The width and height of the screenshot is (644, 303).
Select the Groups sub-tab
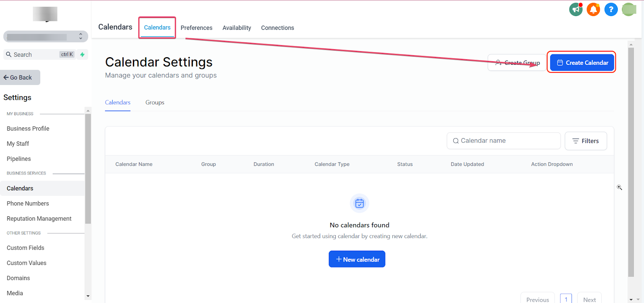(155, 102)
